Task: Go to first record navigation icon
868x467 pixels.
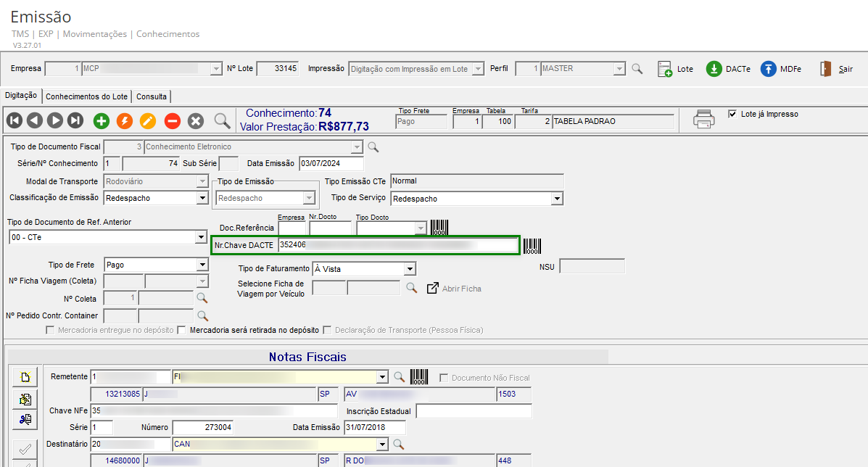Action: click(x=15, y=120)
